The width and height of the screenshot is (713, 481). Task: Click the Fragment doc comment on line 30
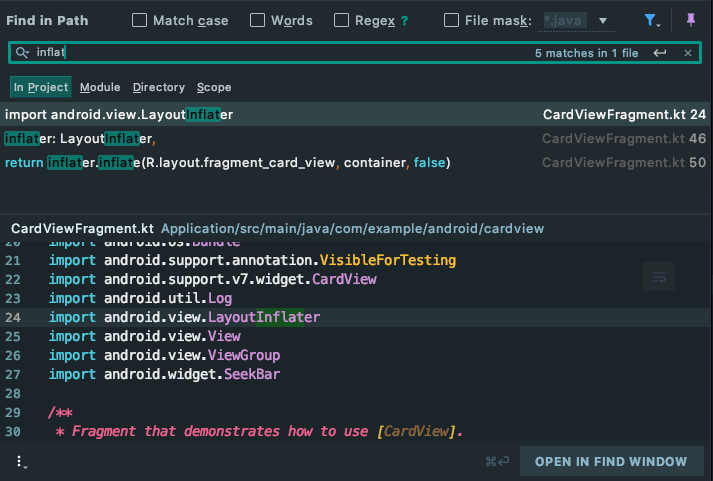point(258,431)
